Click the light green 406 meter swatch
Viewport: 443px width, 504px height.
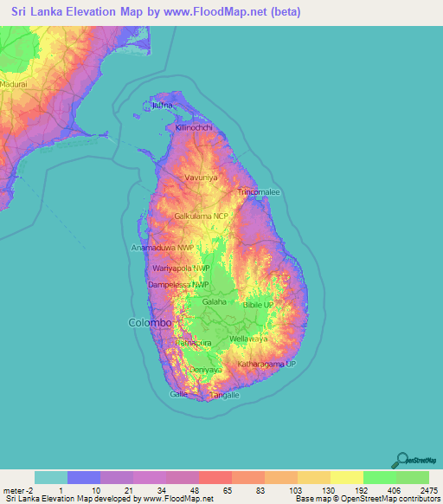tap(413, 478)
